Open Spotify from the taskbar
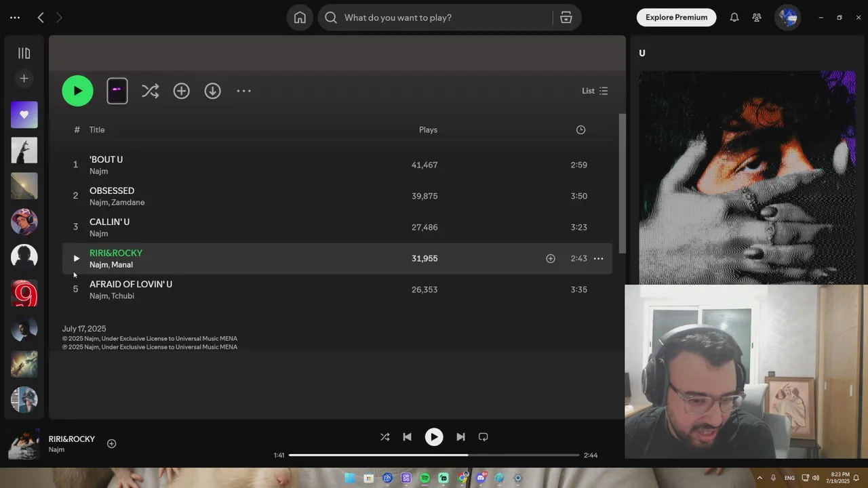This screenshot has height=488, width=868. click(x=425, y=479)
